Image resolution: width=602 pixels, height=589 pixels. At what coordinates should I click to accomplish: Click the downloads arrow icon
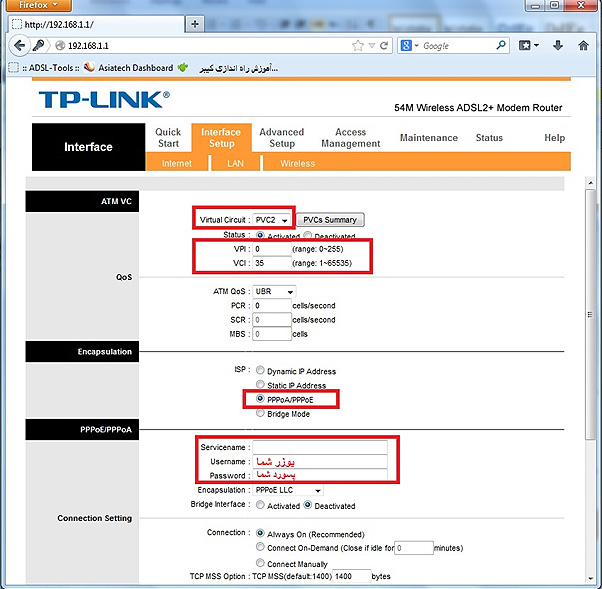558,46
